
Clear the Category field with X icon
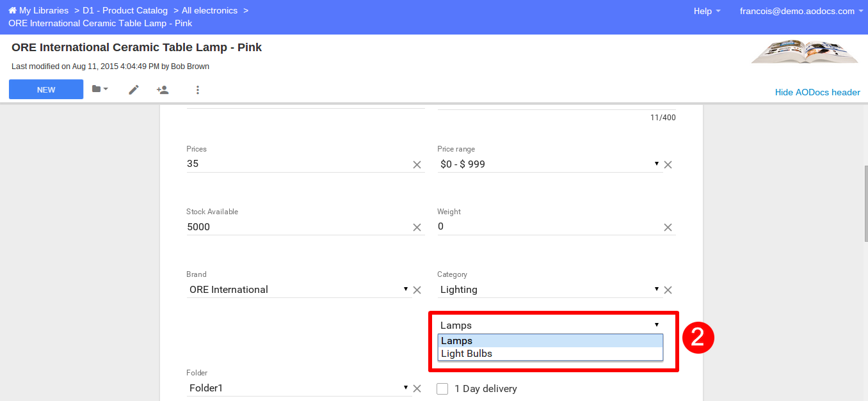[x=668, y=290]
